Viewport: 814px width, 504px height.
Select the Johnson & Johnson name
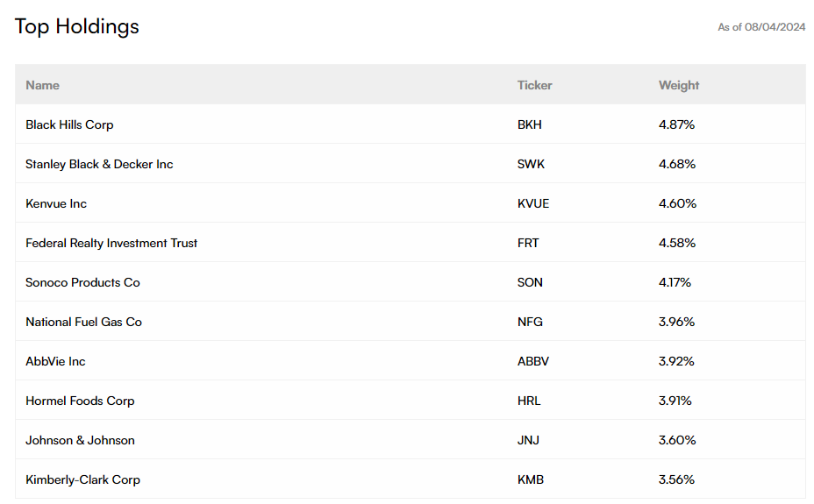click(x=80, y=440)
